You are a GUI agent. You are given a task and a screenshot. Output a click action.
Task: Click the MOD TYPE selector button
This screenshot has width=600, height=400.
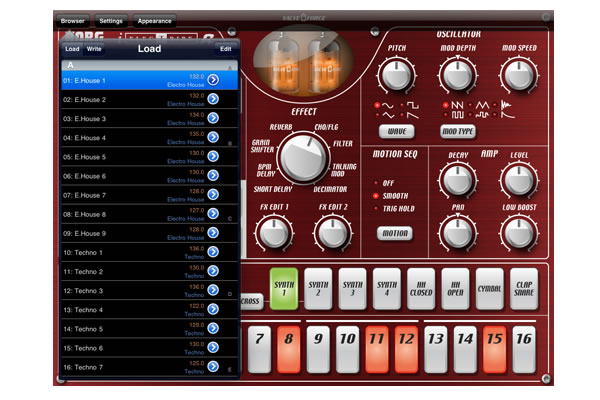[458, 131]
